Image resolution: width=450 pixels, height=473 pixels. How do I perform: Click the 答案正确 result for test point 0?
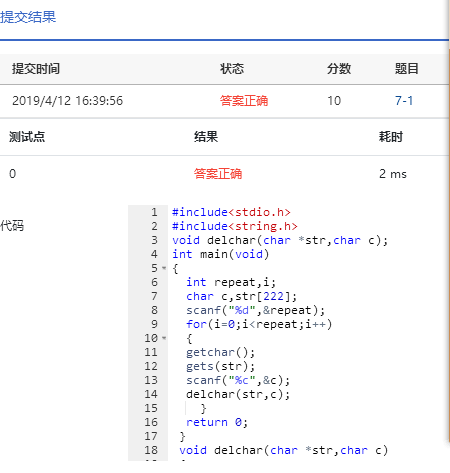point(218,174)
